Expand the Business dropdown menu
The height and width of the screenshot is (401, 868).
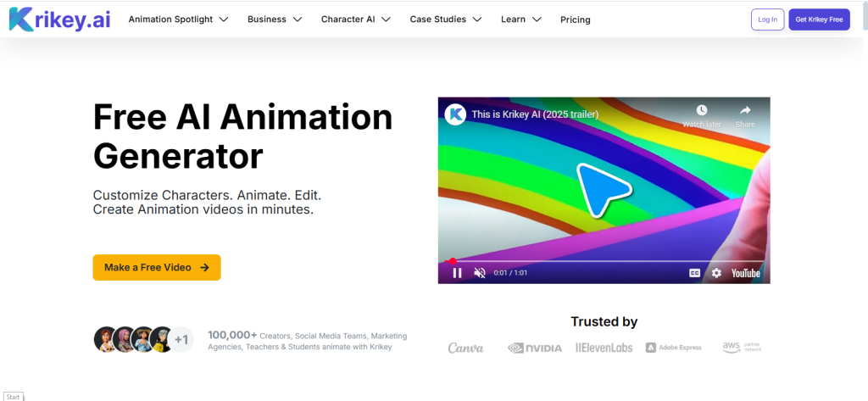click(275, 19)
